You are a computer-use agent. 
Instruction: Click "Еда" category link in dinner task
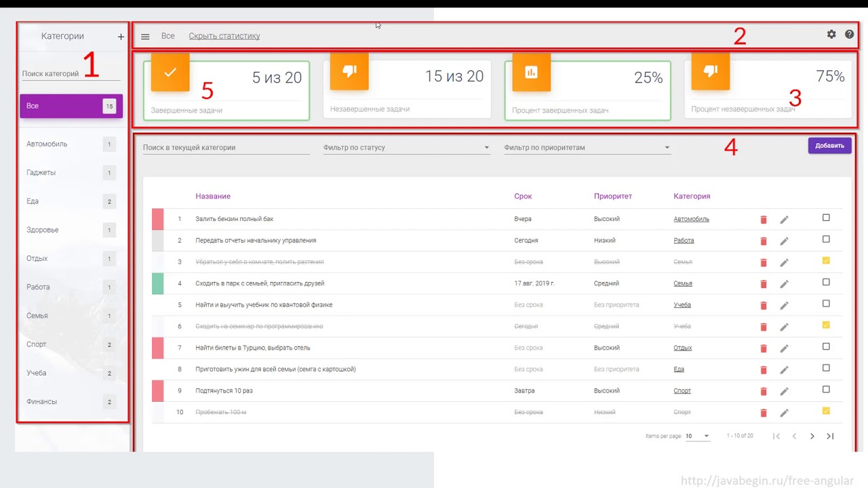[x=679, y=369]
